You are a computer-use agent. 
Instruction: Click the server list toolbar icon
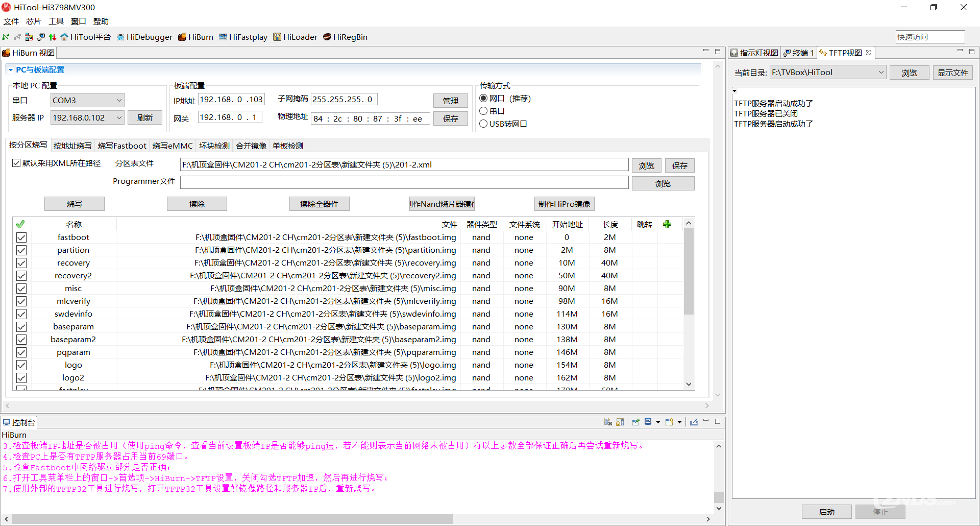[29, 37]
